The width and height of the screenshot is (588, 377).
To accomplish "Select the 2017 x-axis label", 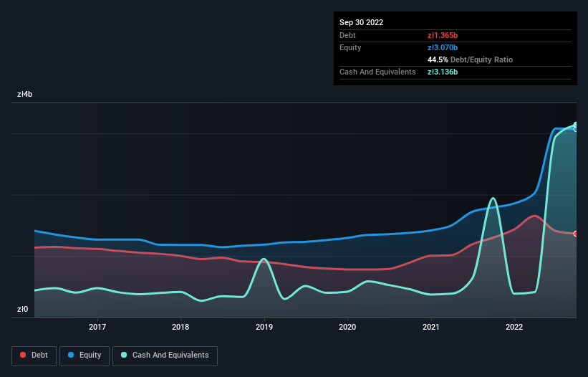I will 97,327.
